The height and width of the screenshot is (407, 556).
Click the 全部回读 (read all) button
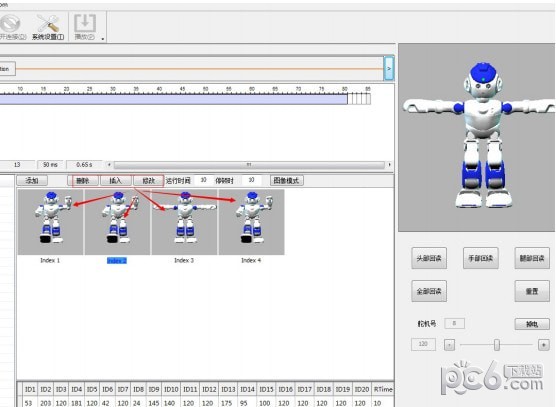[x=429, y=291]
